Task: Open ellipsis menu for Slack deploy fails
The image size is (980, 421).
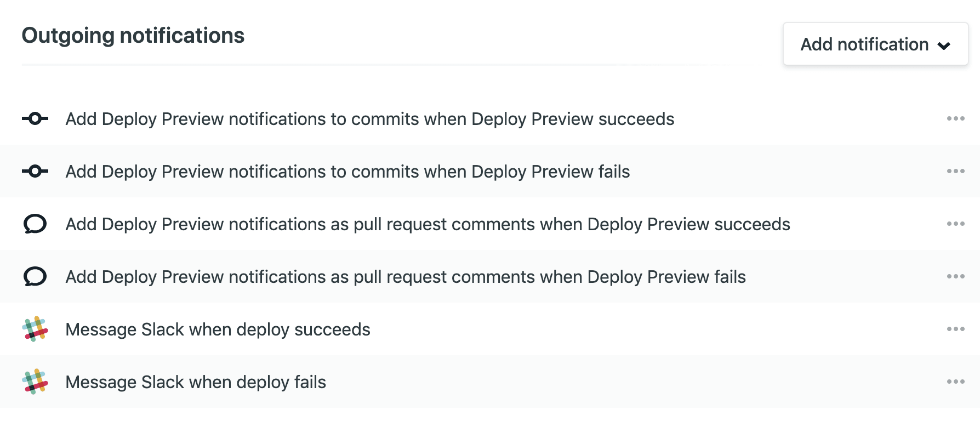Action: (955, 382)
